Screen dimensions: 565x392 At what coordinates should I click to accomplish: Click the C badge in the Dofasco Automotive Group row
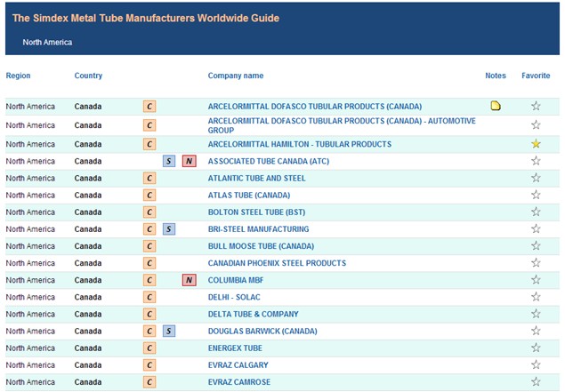click(149, 125)
